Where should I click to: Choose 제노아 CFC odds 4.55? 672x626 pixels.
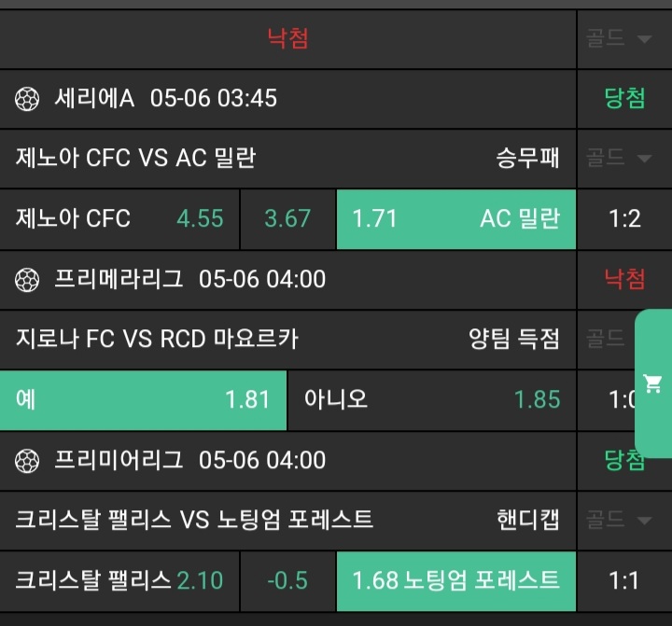[x=119, y=219]
